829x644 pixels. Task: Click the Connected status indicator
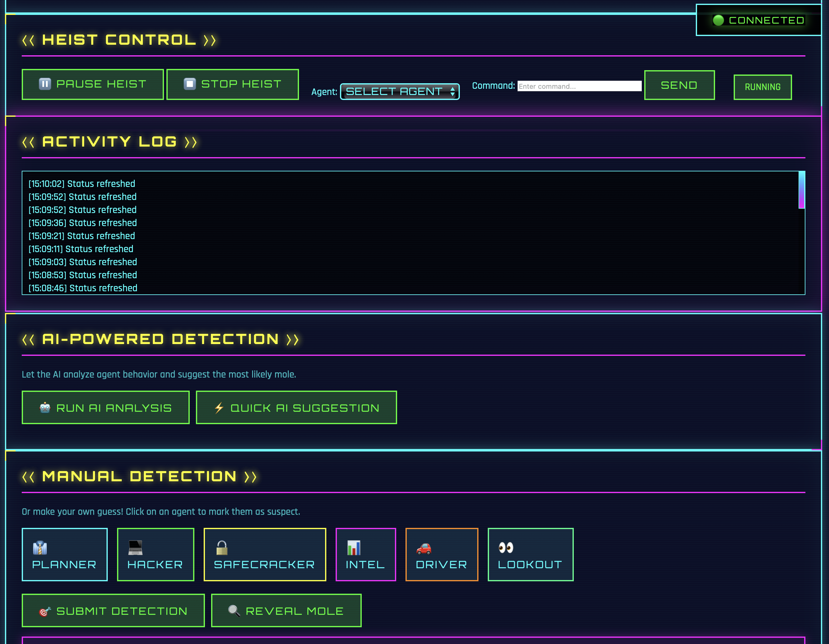pos(759,20)
